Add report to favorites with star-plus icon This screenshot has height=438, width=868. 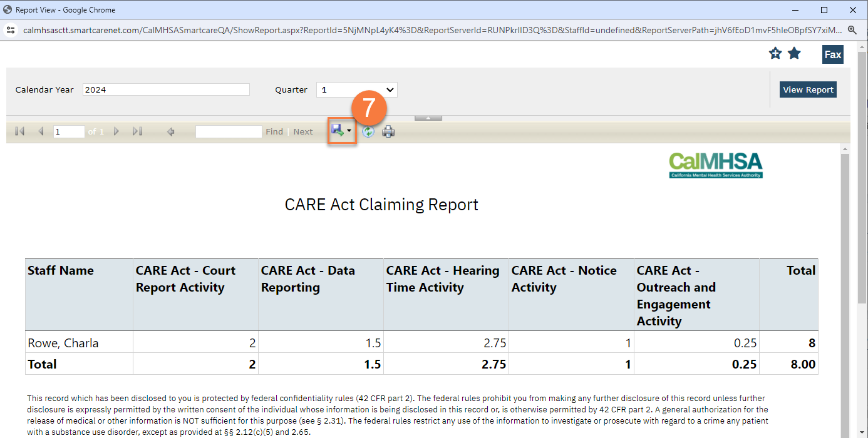click(x=775, y=53)
